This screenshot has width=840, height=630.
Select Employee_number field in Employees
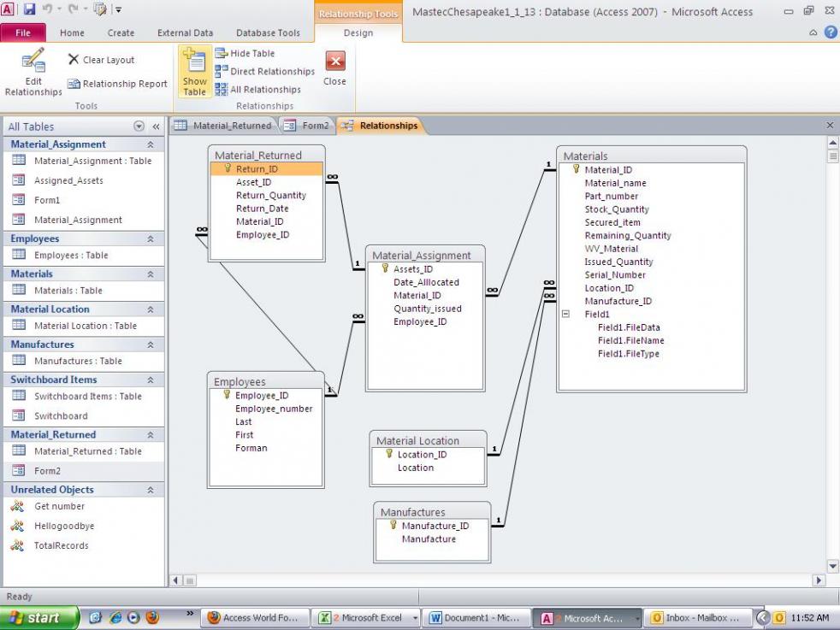tap(273, 409)
